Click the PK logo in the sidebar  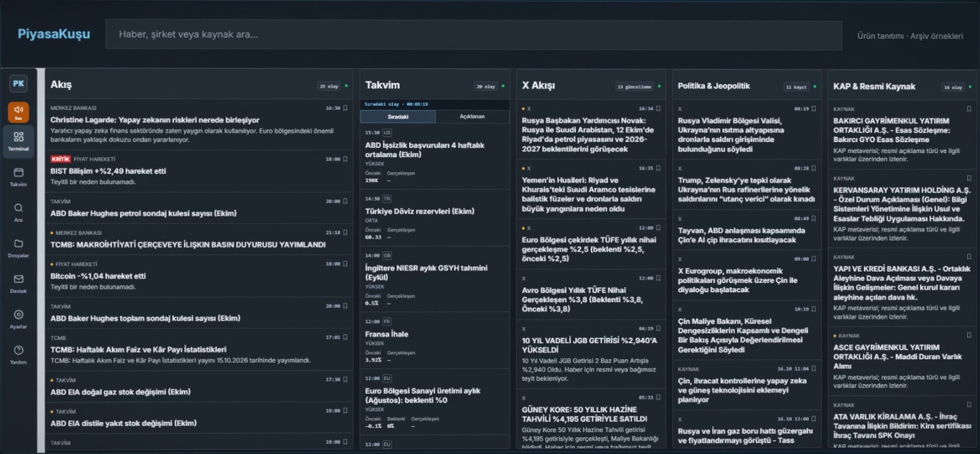click(x=19, y=84)
